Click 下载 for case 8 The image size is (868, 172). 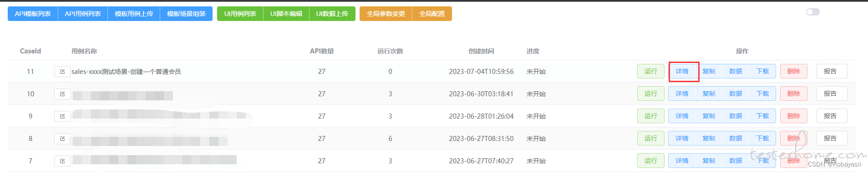(x=762, y=138)
